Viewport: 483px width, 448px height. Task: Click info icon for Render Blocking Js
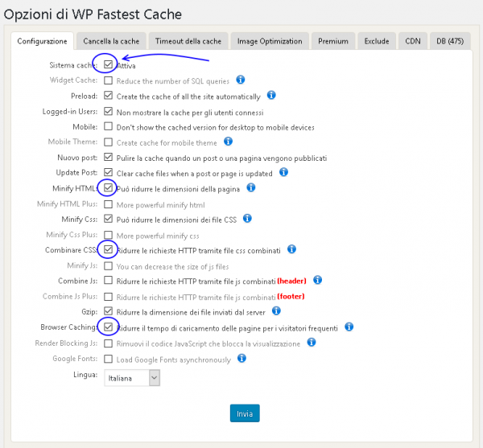pos(312,343)
